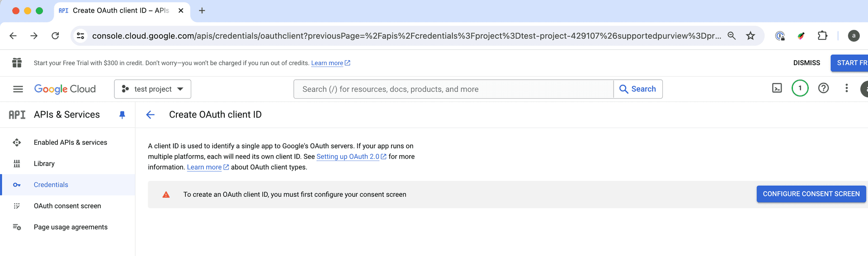868x256 pixels.
Task: Activate Cloud Shell terminal icon
Action: (777, 88)
